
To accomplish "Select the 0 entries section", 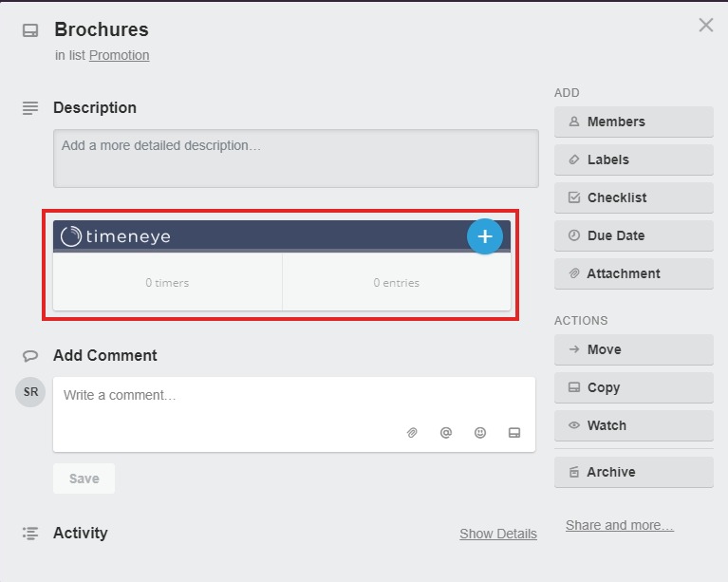I will 397,282.
